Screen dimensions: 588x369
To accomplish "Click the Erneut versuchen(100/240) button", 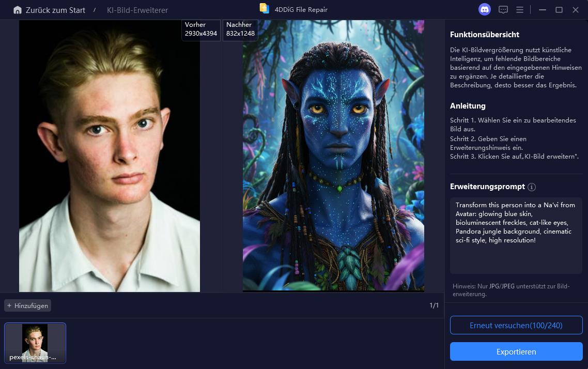I will coord(516,325).
